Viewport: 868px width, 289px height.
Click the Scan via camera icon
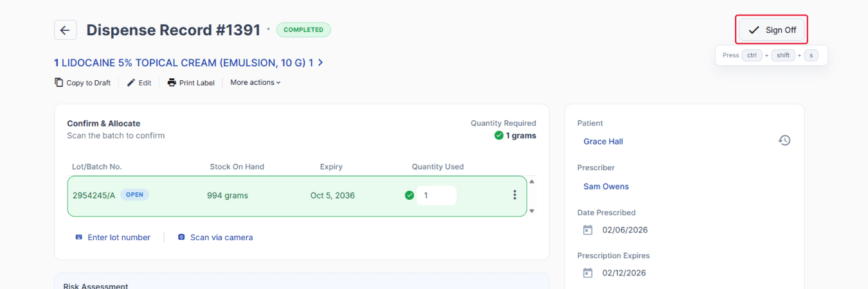point(181,237)
